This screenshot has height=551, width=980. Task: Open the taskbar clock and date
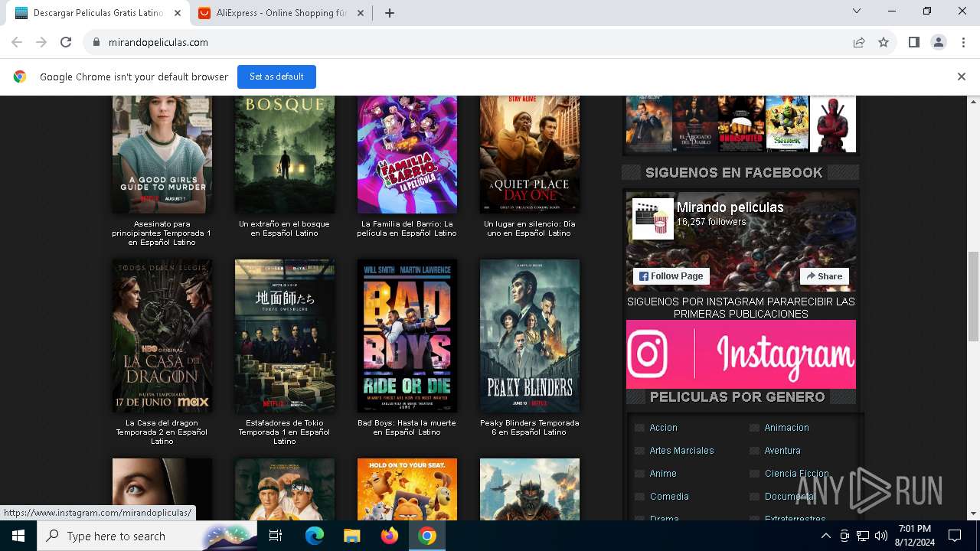(x=914, y=536)
